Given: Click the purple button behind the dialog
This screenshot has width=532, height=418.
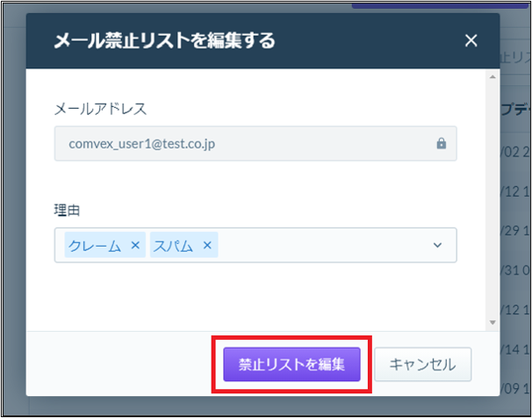Looking at the screenshot, I should click(x=441, y=4).
